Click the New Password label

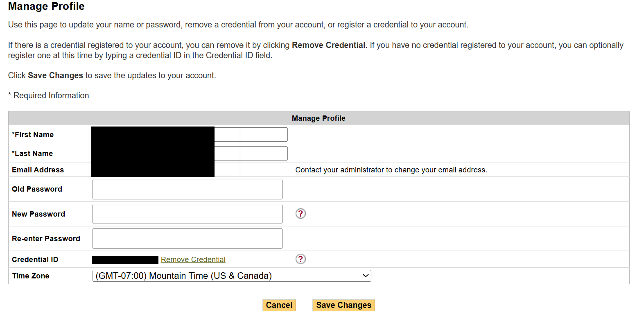pos(38,214)
